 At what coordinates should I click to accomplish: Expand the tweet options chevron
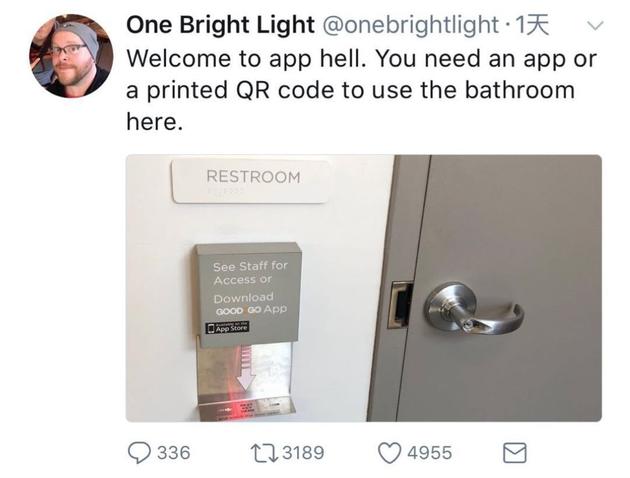595,26
